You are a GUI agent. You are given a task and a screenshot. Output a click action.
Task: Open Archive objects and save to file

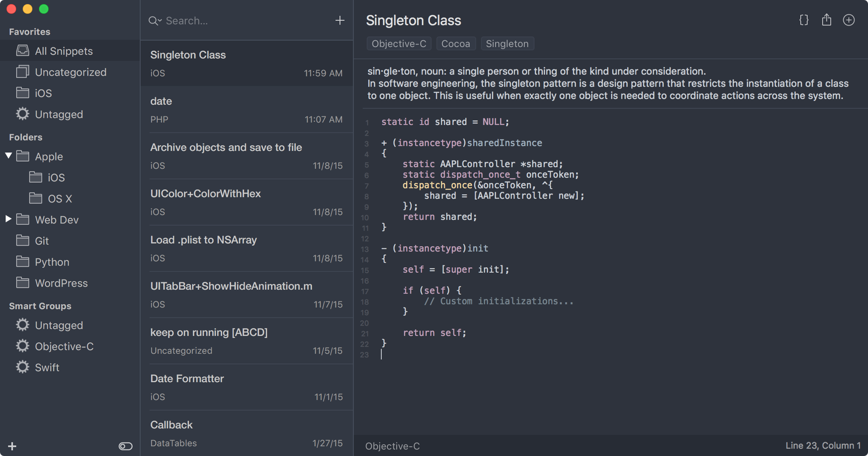pos(247,156)
